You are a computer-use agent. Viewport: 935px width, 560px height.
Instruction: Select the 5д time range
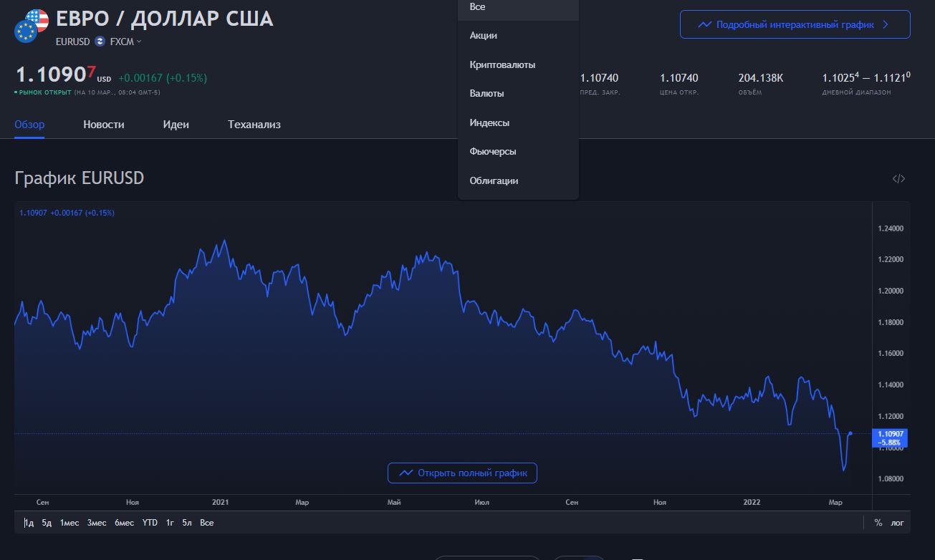pyautogui.click(x=47, y=523)
